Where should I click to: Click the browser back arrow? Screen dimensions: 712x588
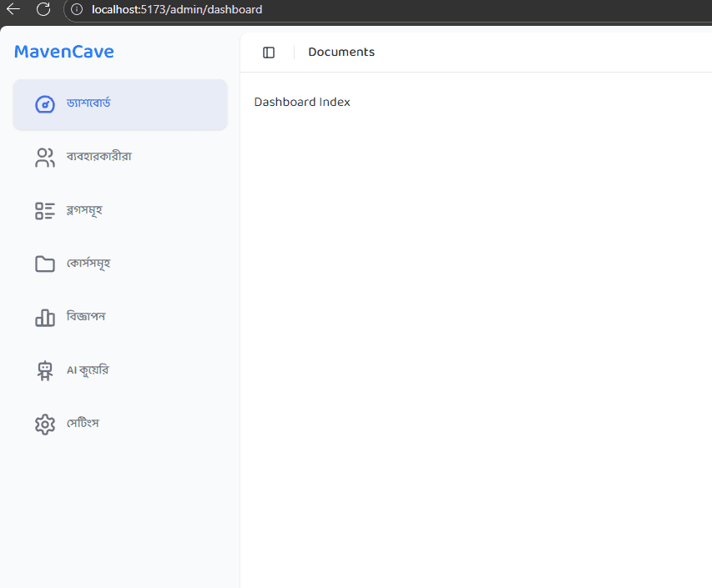12,10
